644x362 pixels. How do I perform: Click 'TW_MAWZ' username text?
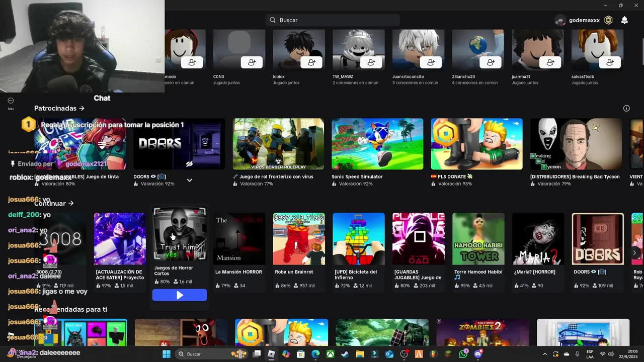pyautogui.click(x=343, y=77)
